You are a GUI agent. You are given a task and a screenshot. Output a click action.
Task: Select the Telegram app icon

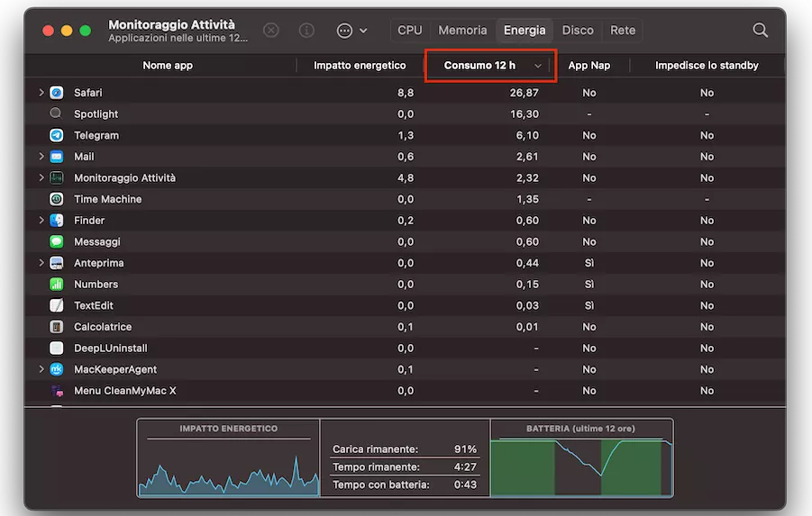coord(57,135)
